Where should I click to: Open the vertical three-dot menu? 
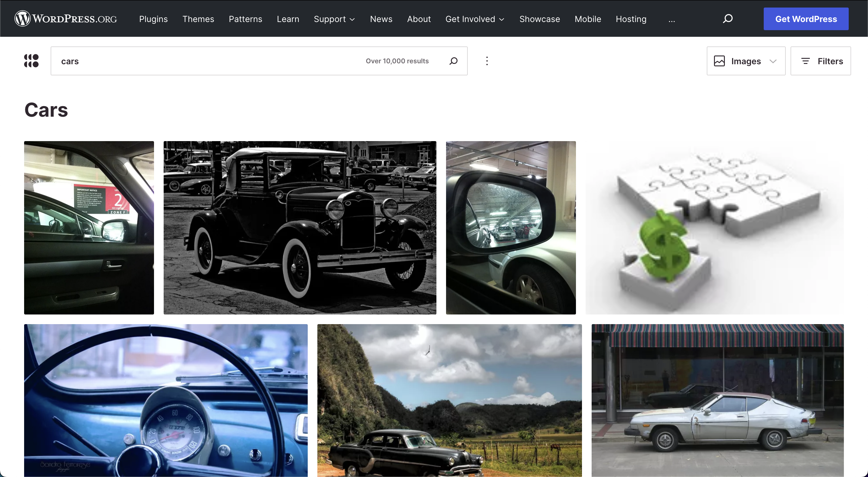(x=487, y=61)
